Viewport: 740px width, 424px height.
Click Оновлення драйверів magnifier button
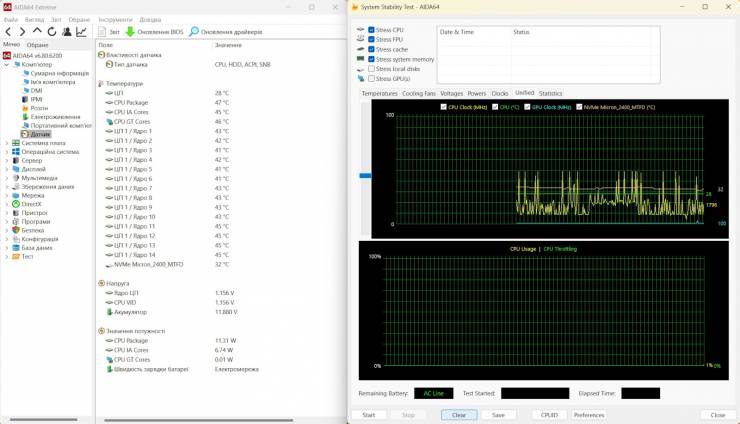(x=226, y=32)
